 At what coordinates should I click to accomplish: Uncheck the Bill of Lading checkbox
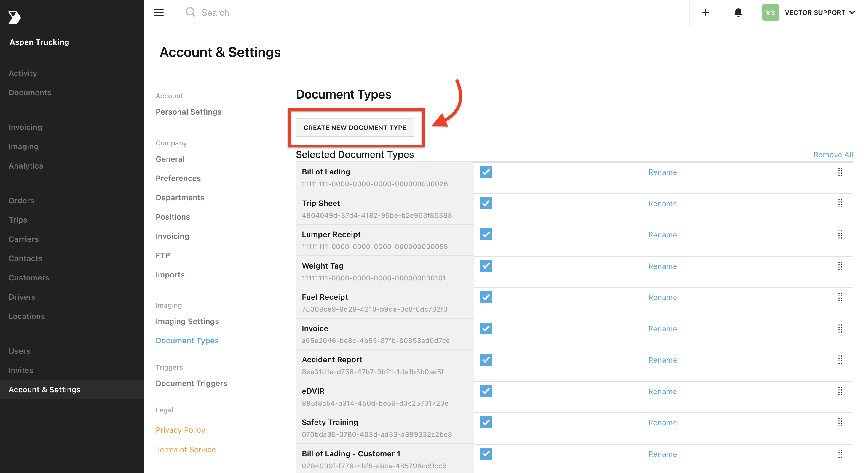(x=486, y=172)
